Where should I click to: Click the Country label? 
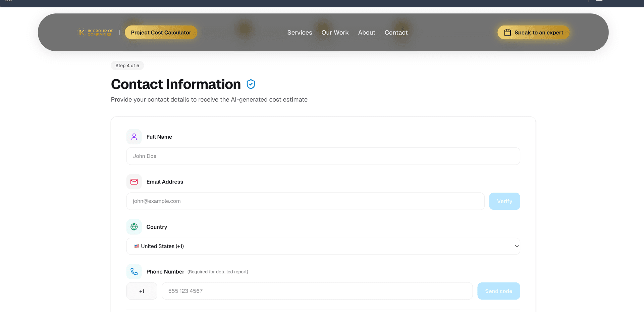(157, 227)
